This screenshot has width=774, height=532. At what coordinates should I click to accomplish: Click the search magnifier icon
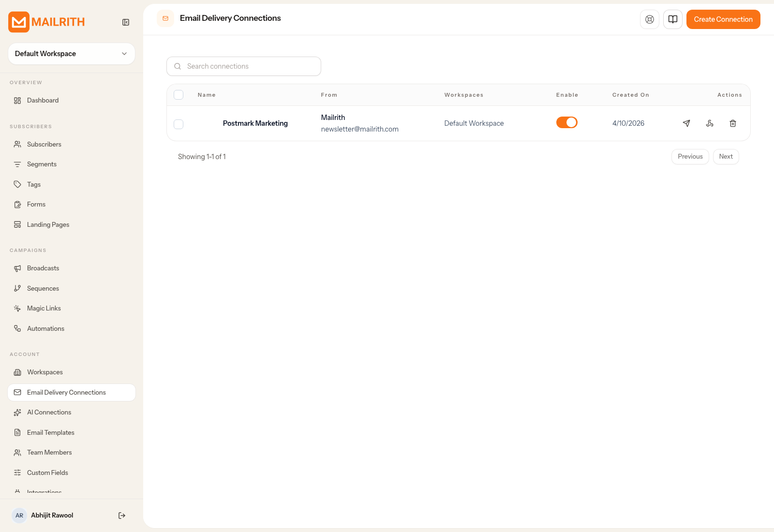pos(178,66)
